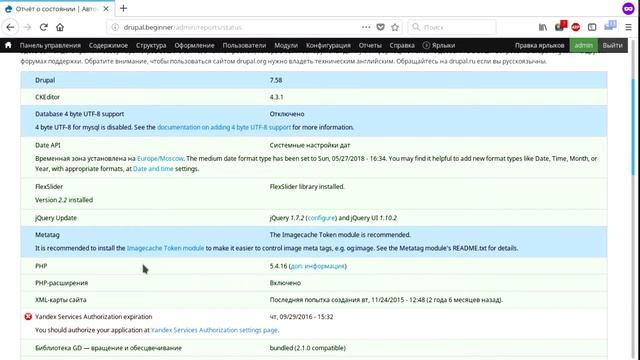Click bundled (2.1.0 compatible) value
Viewport: 640px width, 360px height.
point(308,348)
